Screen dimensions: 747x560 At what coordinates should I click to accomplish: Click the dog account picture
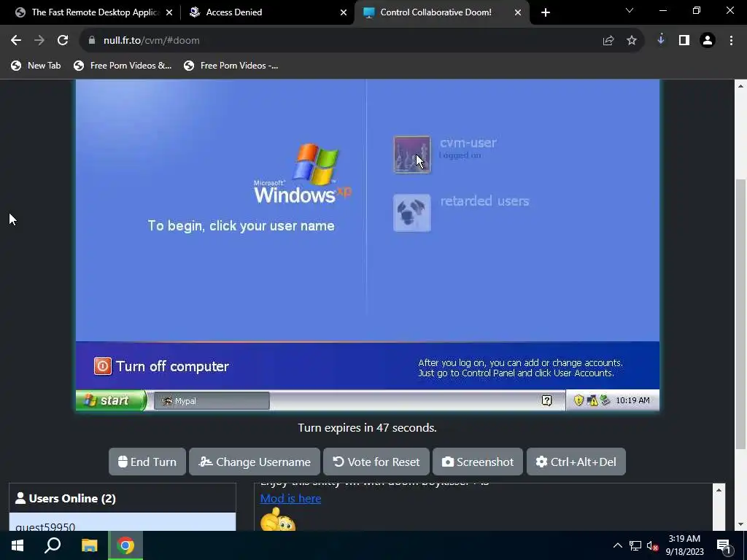[x=412, y=213]
